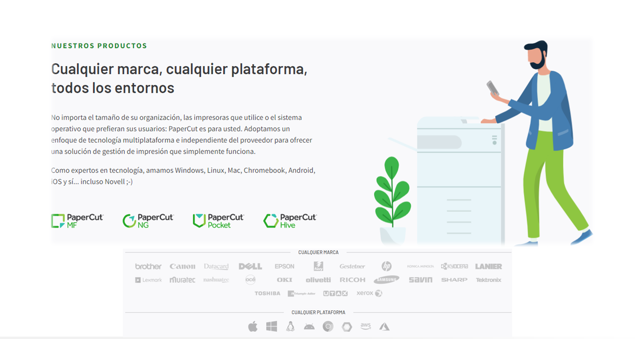Click the HP brand logo
The width and height of the screenshot is (644, 339).
pos(386,266)
